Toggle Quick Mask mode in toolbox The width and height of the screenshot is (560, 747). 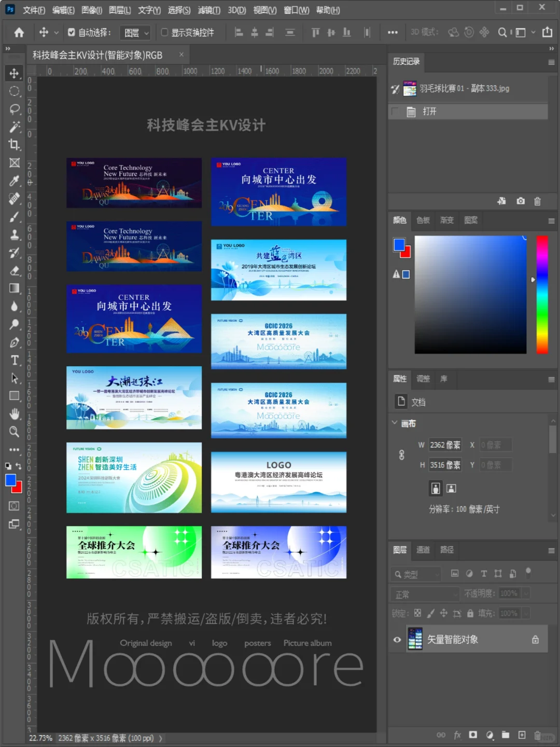click(x=15, y=506)
